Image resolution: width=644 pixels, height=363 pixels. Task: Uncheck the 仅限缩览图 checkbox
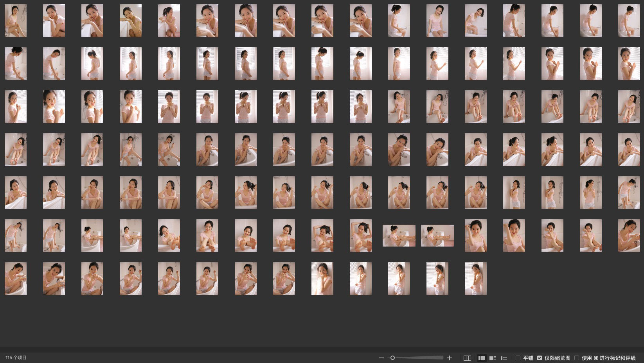[x=540, y=358]
